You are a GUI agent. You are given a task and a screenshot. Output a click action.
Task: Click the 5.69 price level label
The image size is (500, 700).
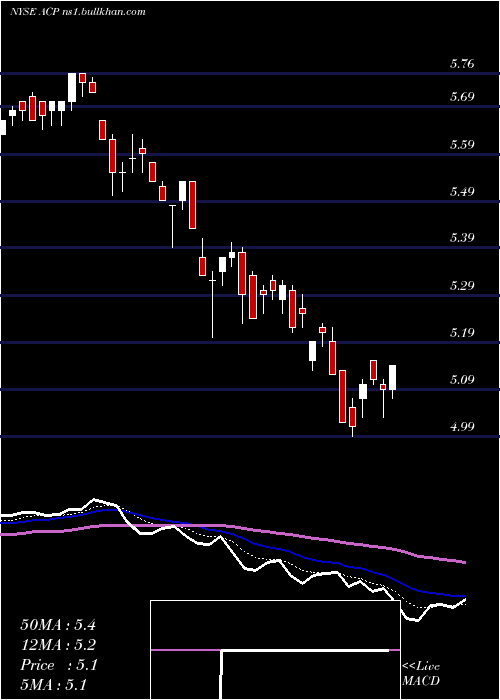click(x=462, y=97)
